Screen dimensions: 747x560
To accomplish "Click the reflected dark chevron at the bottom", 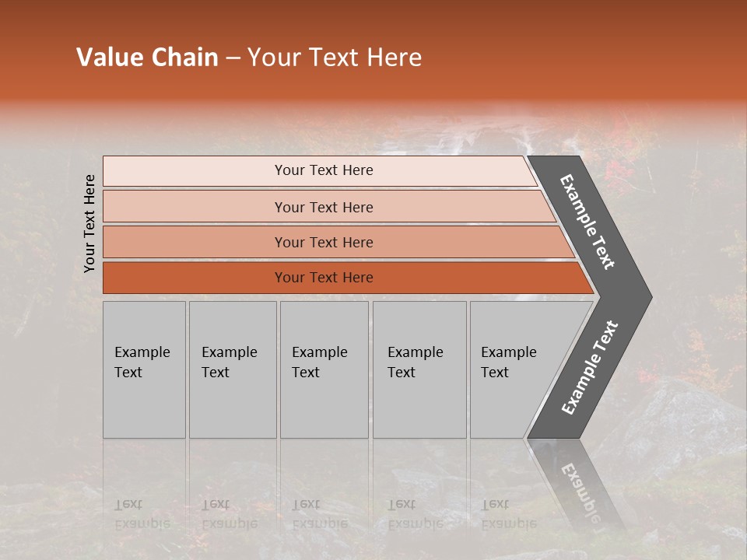I will [x=580, y=486].
